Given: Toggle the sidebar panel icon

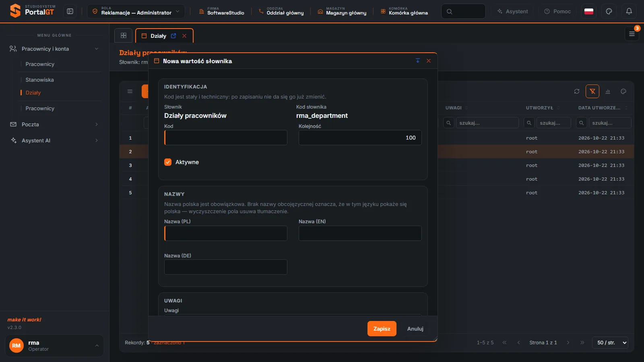Looking at the screenshot, I should (70, 11).
